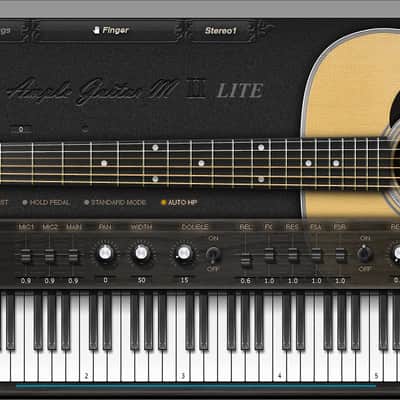Click the small round button right of the capo field
This screenshot has width=400, height=400.
85,128
